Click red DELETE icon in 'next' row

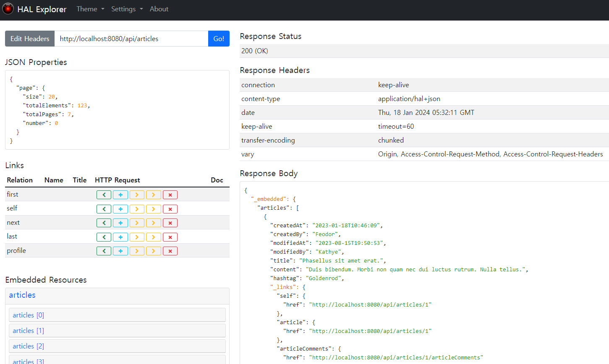(170, 223)
